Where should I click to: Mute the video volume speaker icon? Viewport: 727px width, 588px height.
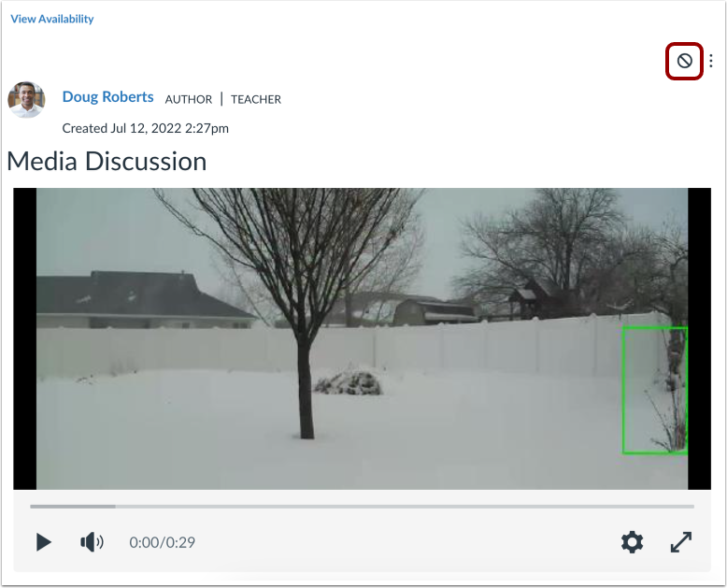click(92, 541)
